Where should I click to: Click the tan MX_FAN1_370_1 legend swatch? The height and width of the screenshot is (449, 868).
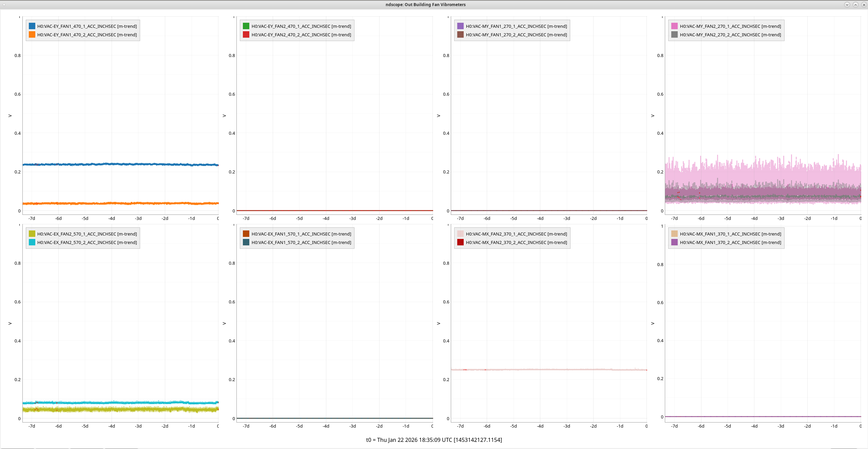674,234
